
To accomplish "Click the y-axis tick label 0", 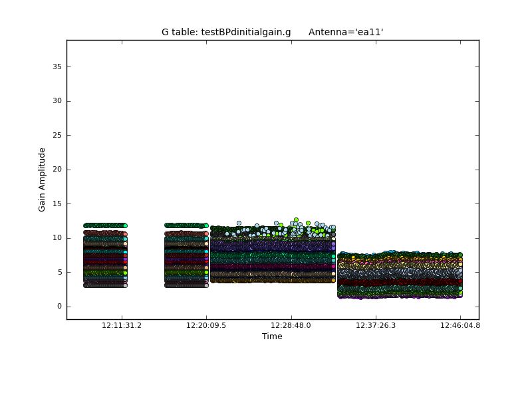I will point(59,307).
